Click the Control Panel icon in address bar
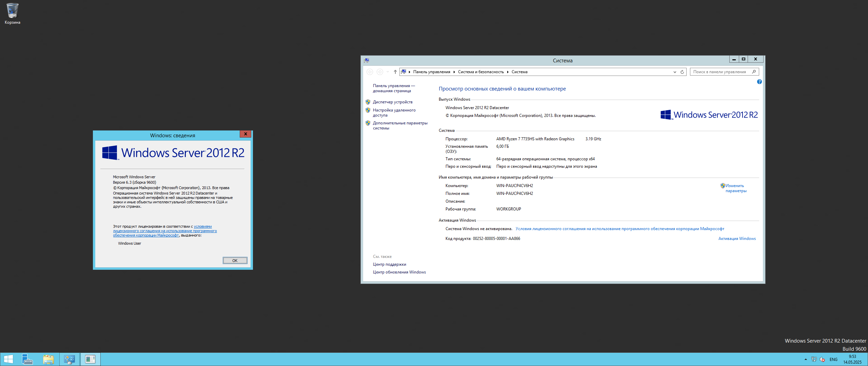Image resolution: width=868 pixels, height=366 pixels. click(x=403, y=72)
